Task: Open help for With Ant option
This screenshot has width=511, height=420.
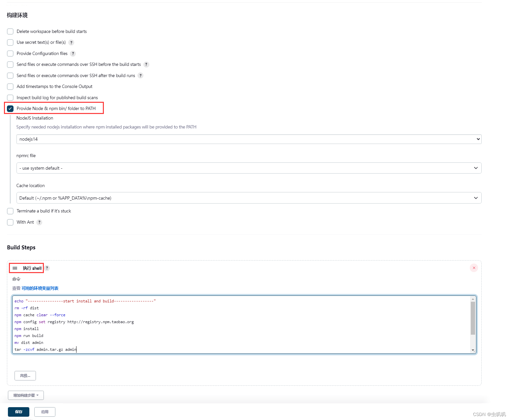Action: tap(39, 222)
